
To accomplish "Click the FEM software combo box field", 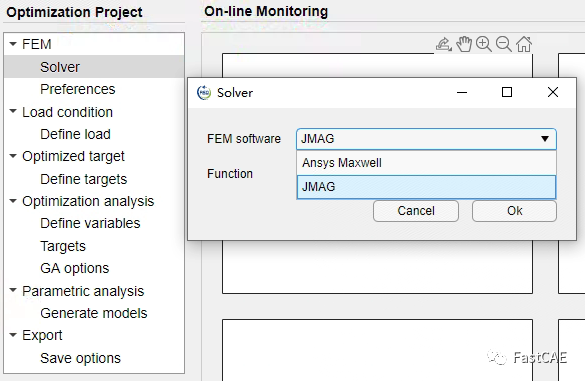I will point(426,139).
